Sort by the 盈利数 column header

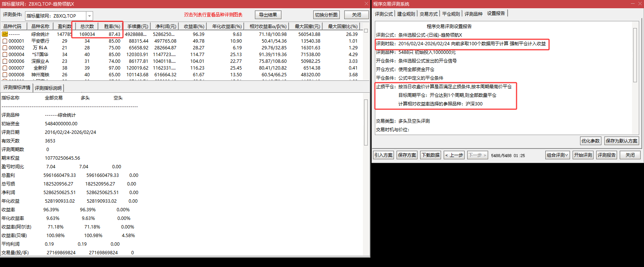coord(64,27)
